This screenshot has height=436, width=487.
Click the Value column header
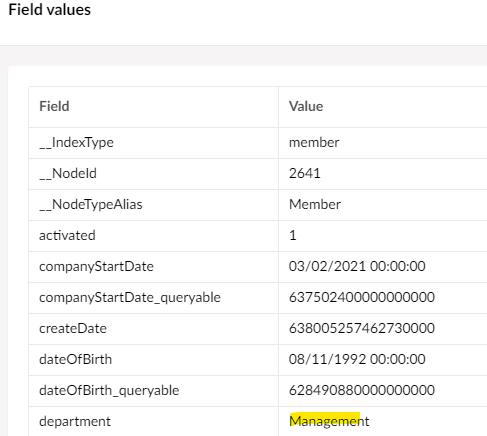click(x=306, y=106)
